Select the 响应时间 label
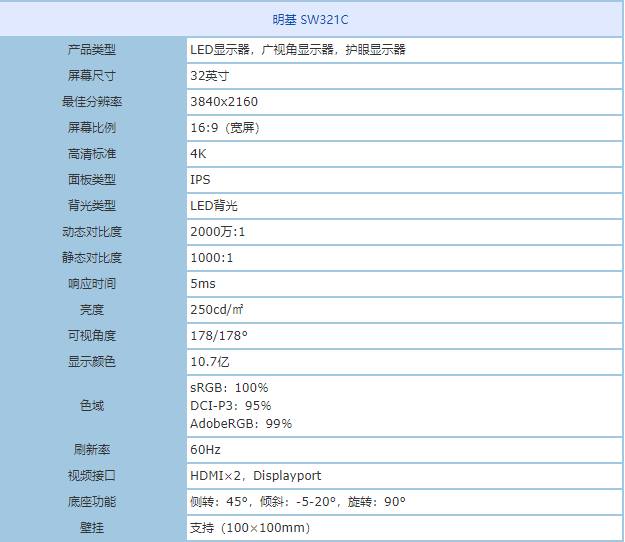 click(x=92, y=284)
